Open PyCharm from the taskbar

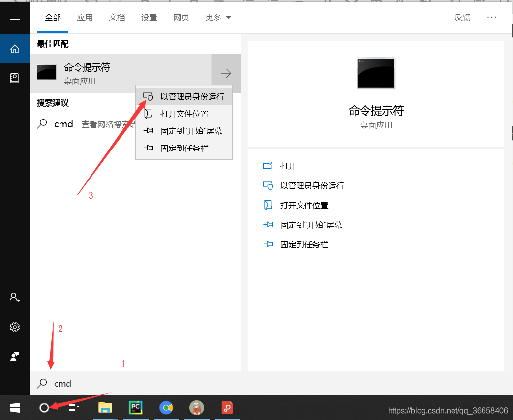point(135,408)
